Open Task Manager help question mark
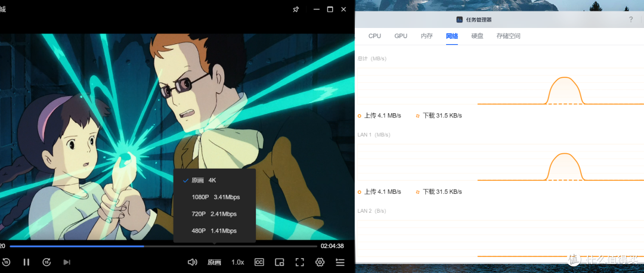Screen dimensions: 644x273 point(631,20)
